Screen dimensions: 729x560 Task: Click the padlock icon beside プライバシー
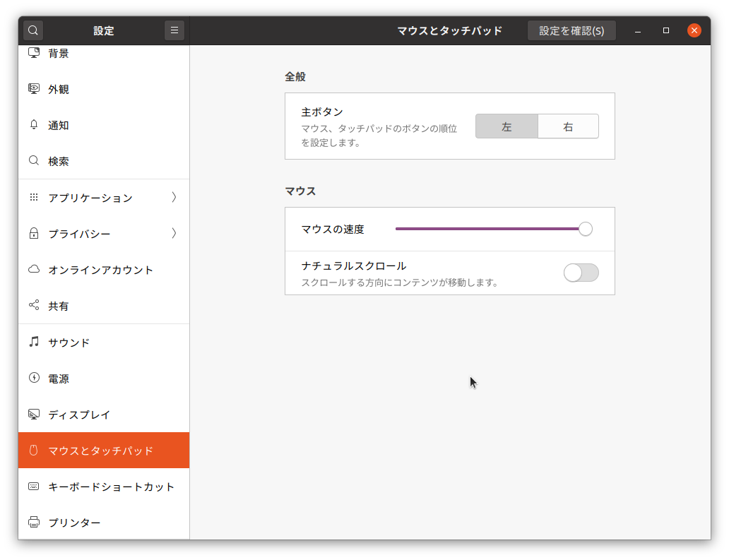pos(34,233)
